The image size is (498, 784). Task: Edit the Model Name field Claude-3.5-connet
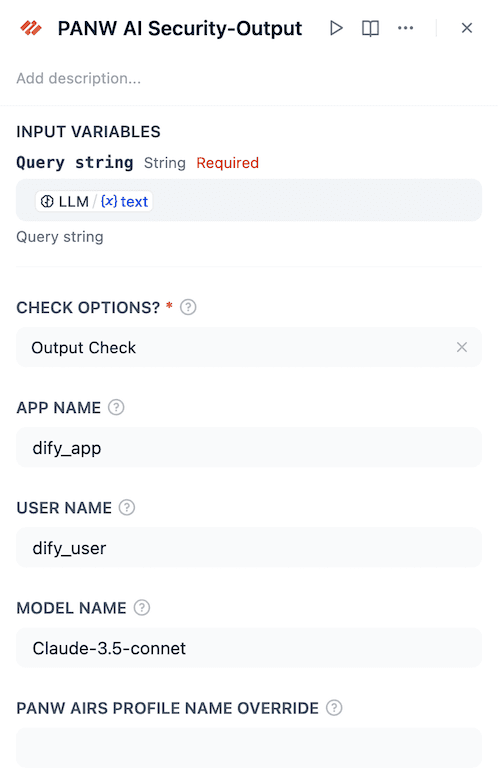[249, 648]
